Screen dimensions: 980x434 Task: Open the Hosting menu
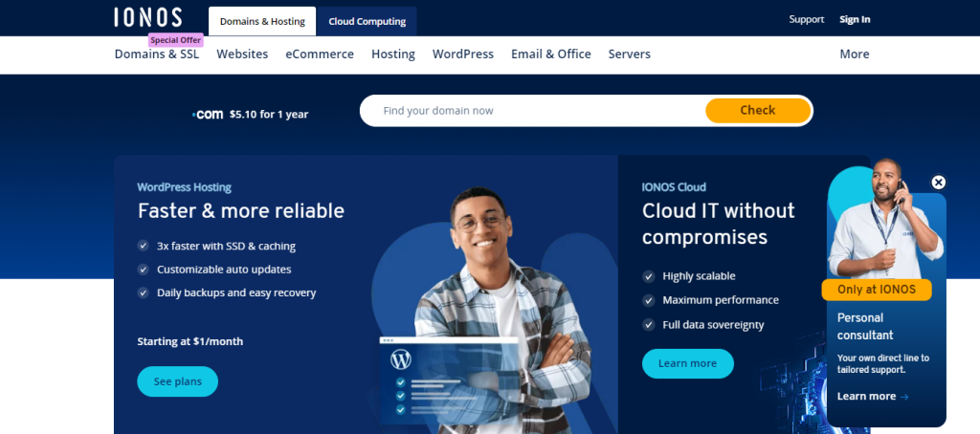[393, 54]
